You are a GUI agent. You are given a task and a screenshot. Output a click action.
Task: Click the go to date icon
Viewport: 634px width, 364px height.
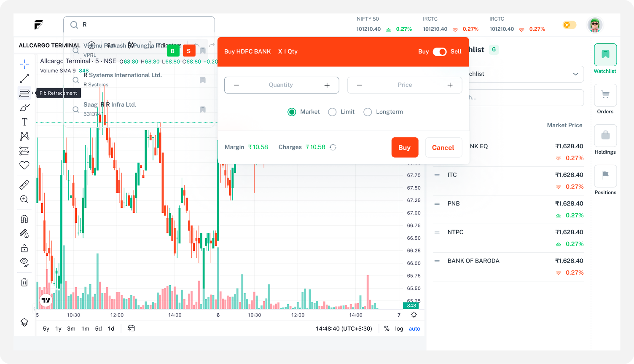tap(131, 328)
